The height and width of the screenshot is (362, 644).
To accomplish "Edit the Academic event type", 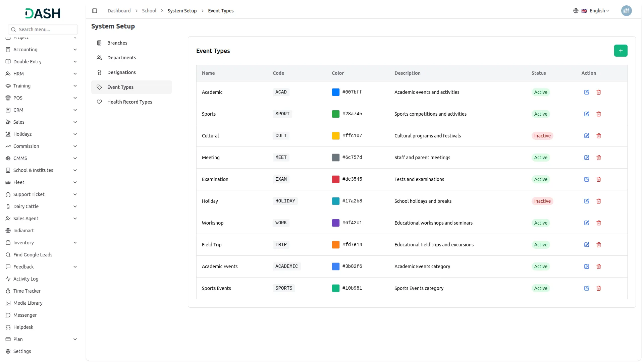I will click(x=587, y=92).
